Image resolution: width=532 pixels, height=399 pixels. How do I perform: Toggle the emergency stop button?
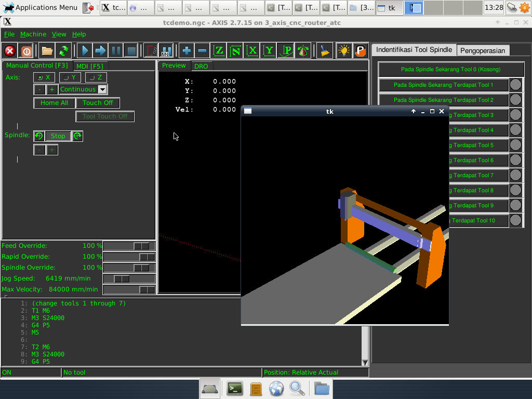coord(9,51)
